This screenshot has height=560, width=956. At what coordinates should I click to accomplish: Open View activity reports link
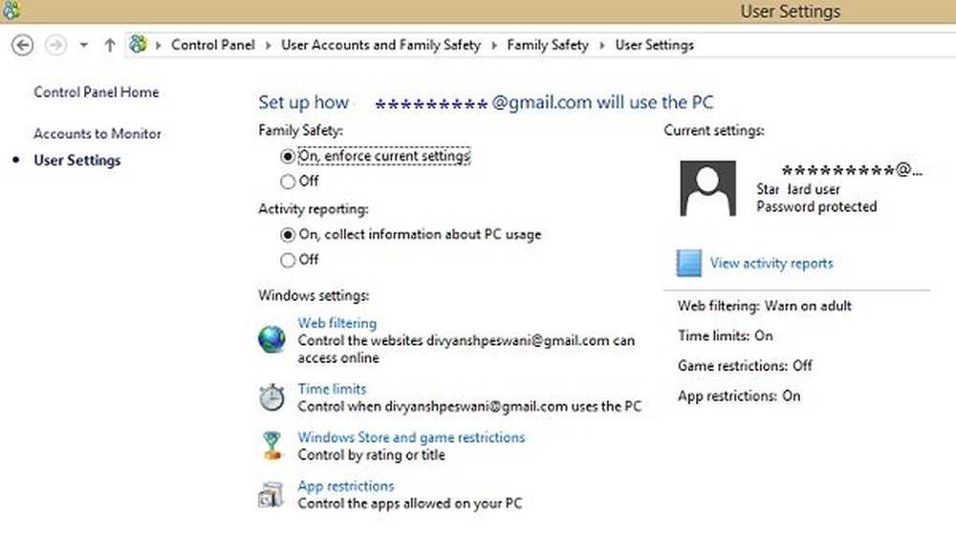(x=771, y=263)
